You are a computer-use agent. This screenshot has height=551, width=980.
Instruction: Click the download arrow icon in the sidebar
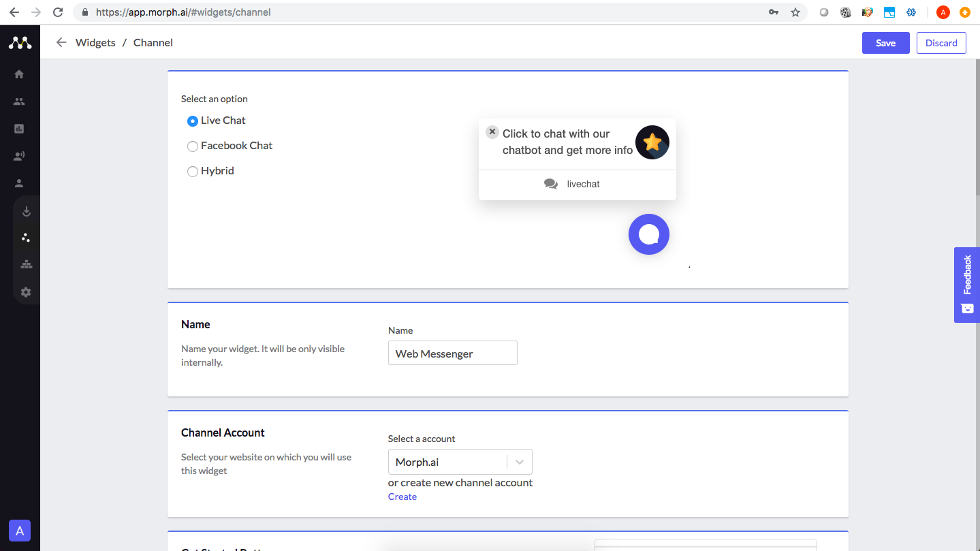coord(27,211)
